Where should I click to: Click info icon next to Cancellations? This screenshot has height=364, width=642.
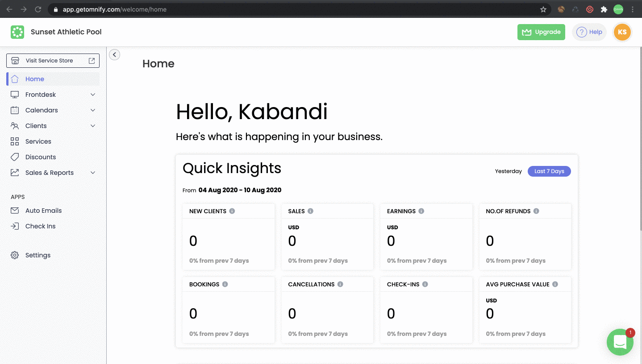pos(340,284)
